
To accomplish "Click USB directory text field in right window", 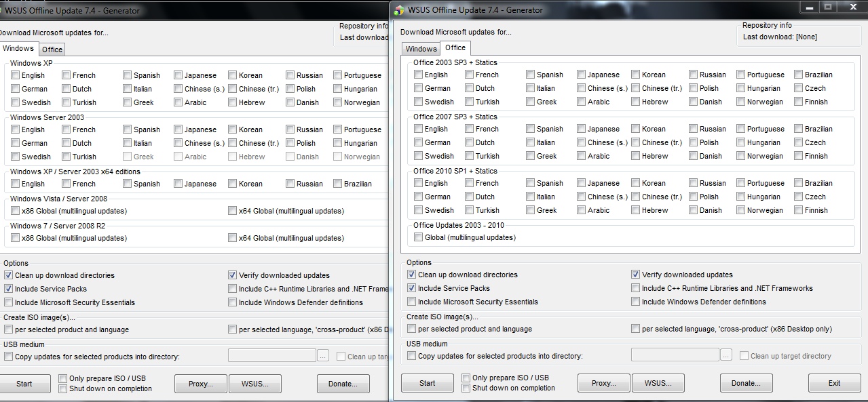I will tap(675, 355).
